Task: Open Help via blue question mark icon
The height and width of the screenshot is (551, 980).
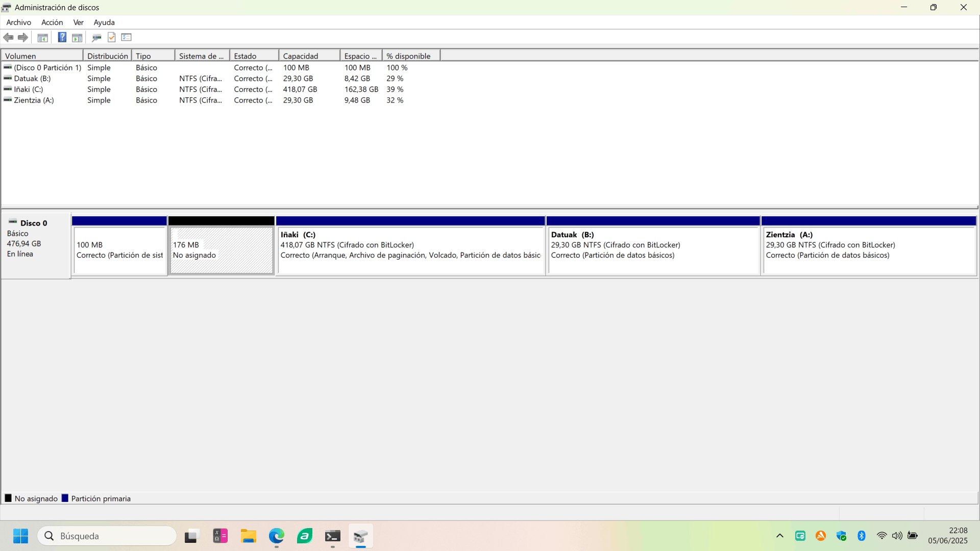Action: click(62, 37)
